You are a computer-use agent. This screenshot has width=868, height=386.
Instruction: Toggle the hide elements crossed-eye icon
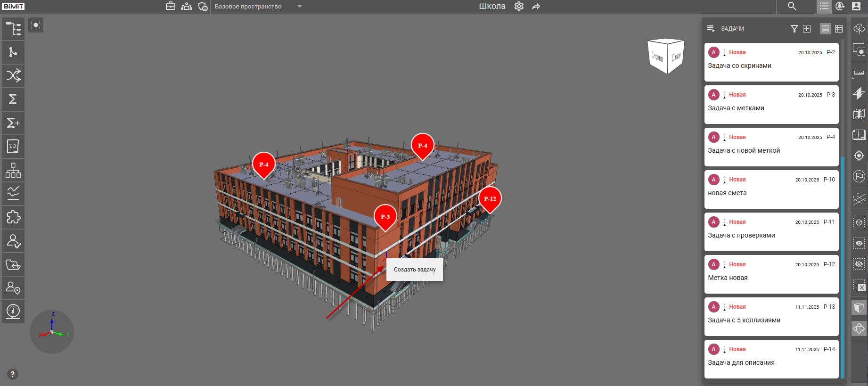[x=859, y=264]
